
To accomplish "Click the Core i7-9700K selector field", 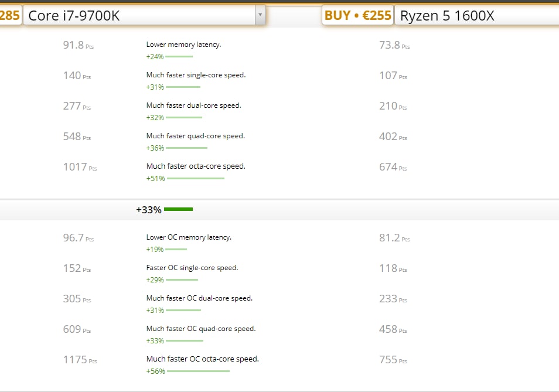I will pos(144,15).
